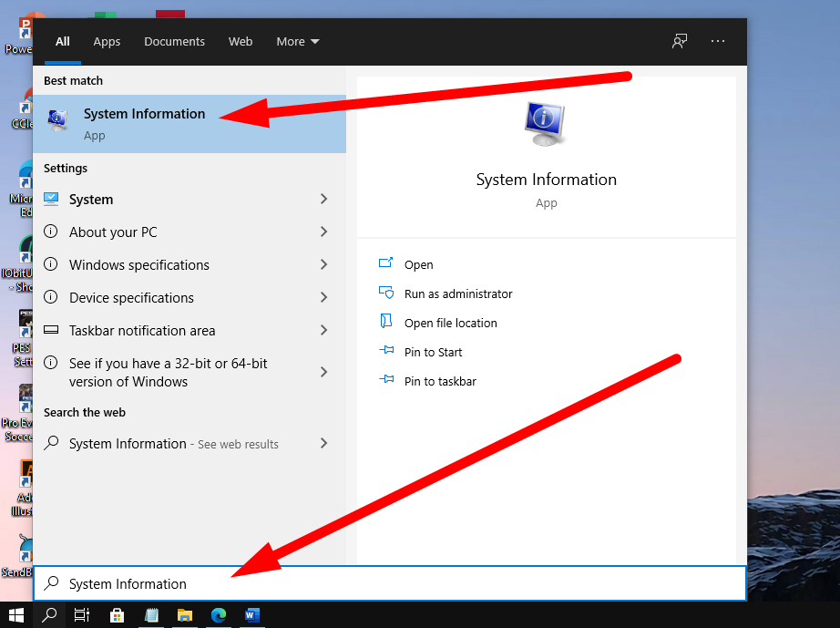Viewport: 840px width, 628px height.
Task: Expand the About your PC result arrow
Action: pyautogui.click(x=323, y=232)
